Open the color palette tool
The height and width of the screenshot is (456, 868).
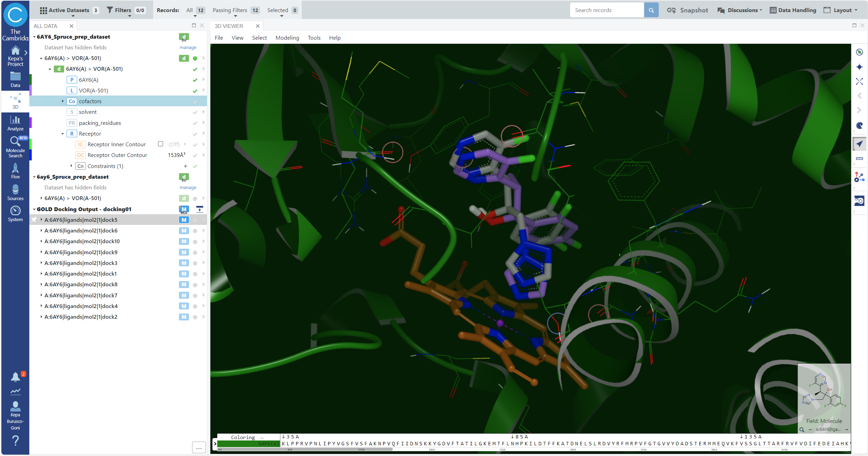coord(859,126)
